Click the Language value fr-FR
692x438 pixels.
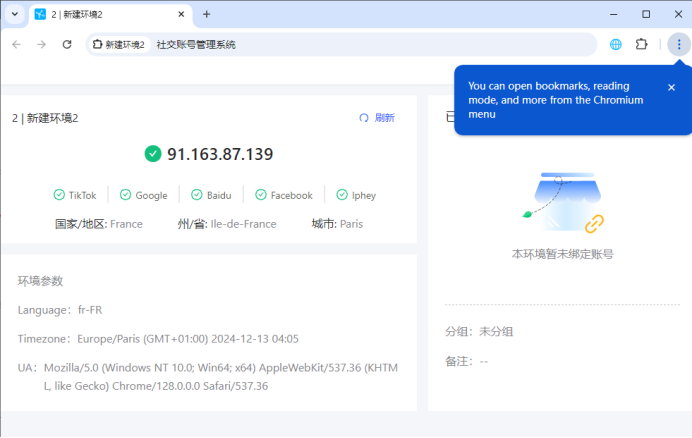tap(90, 310)
